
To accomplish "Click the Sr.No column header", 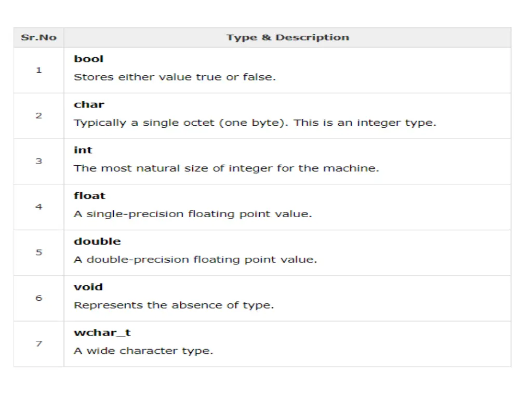I will pos(38,37).
